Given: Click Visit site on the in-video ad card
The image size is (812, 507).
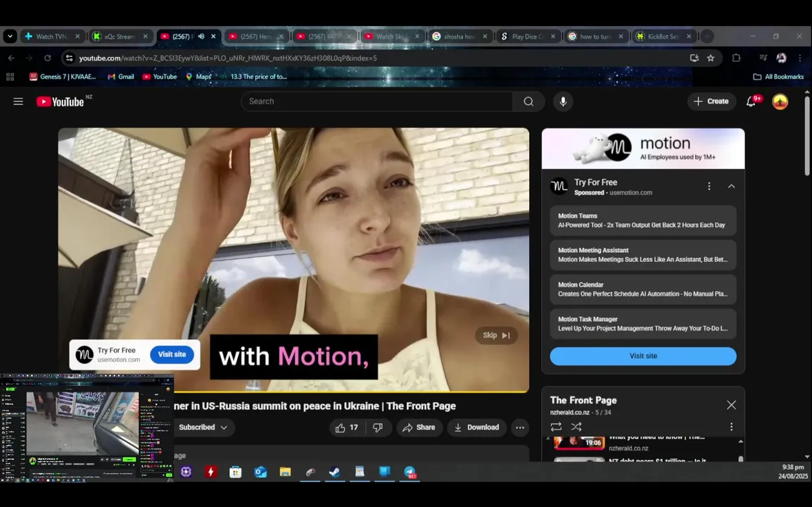Looking at the screenshot, I should tap(172, 355).
